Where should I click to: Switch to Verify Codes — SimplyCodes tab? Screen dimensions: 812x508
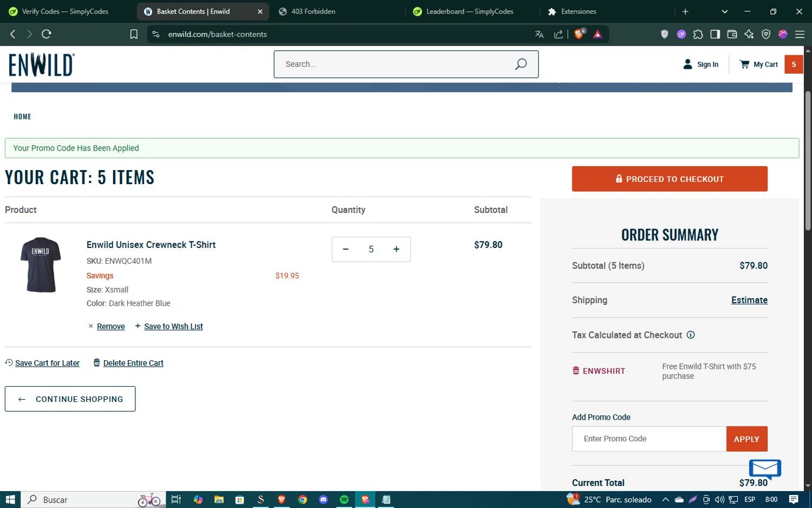pos(66,11)
